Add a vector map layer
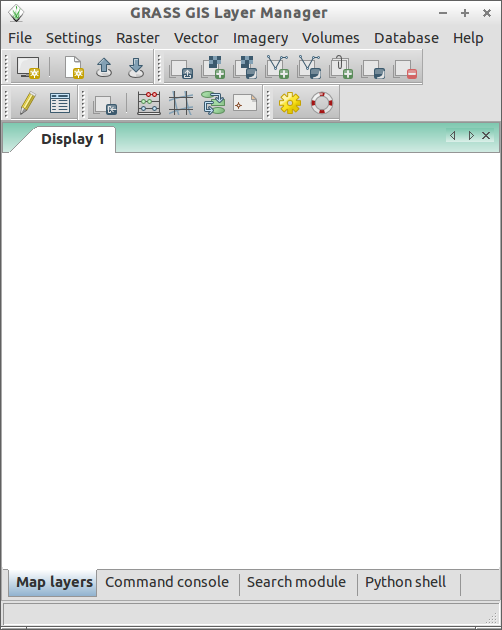502x630 pixels. coord(277,67)
